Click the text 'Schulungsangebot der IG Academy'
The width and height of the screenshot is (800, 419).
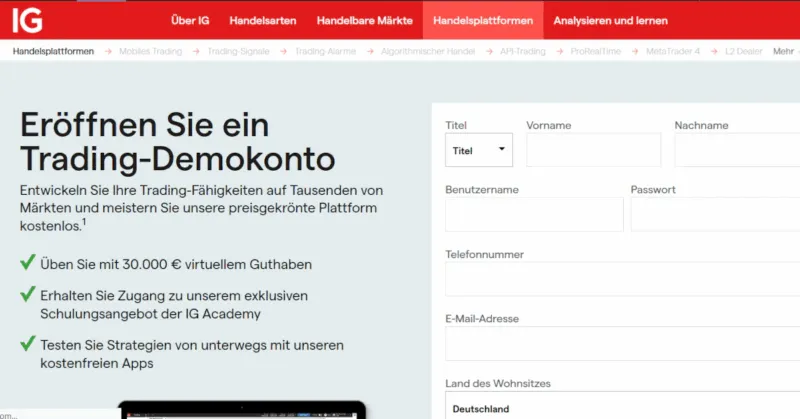(151, 314)
